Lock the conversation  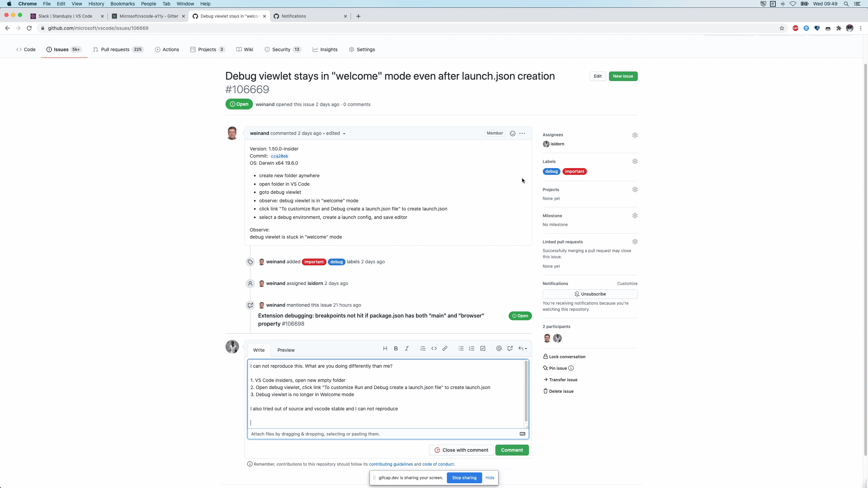[x=567, y=357]
